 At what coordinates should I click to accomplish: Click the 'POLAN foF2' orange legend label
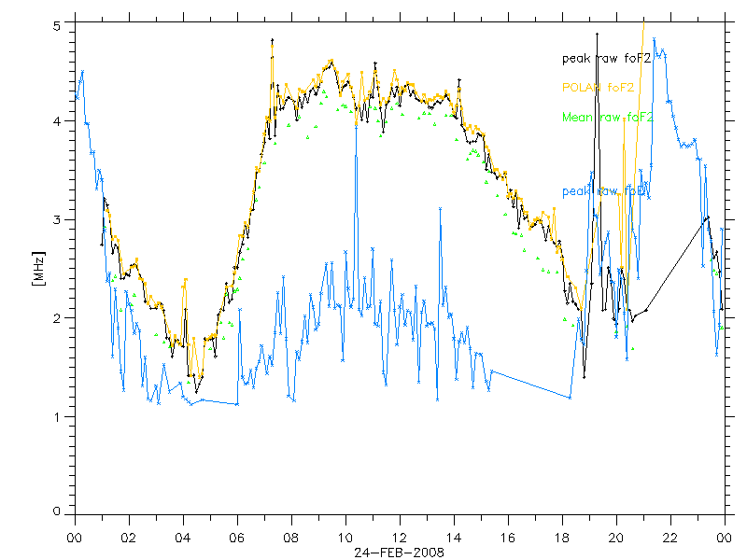598,88
